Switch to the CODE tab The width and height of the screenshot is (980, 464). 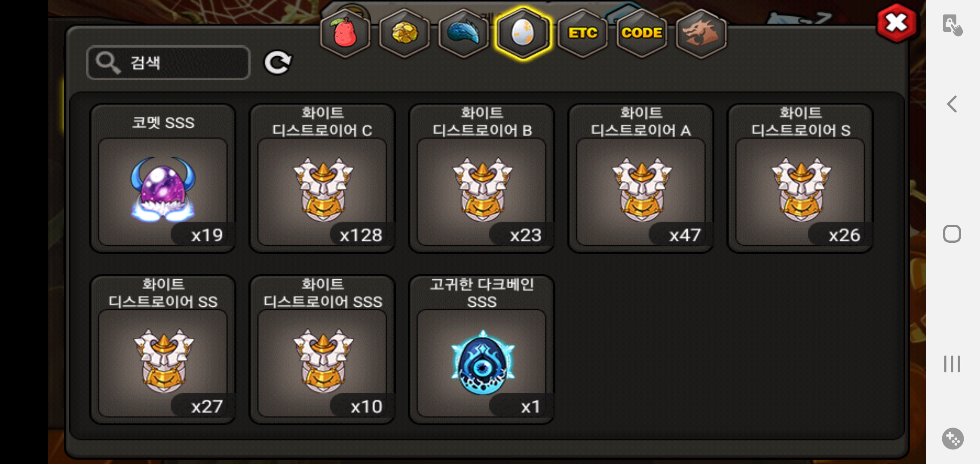click(x=642, y=34)
